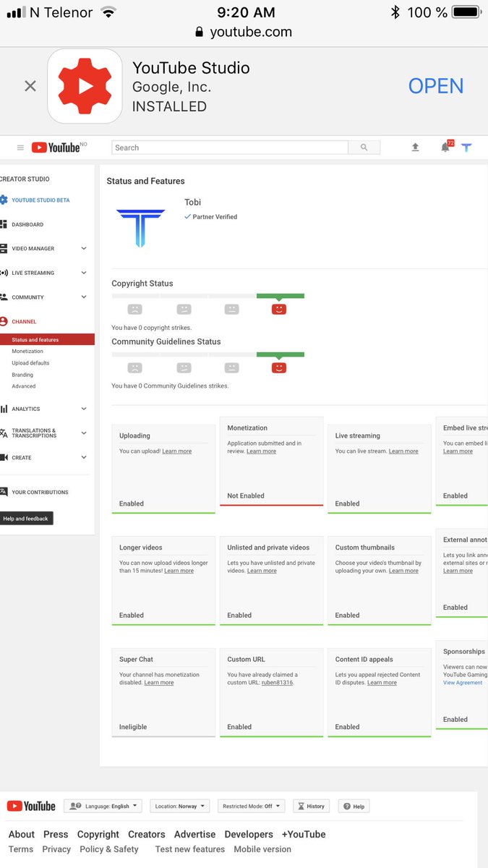Open the ruben81316 custom URL link
The height and width of the screenshot is (868, 488).
tap(278, 683)
